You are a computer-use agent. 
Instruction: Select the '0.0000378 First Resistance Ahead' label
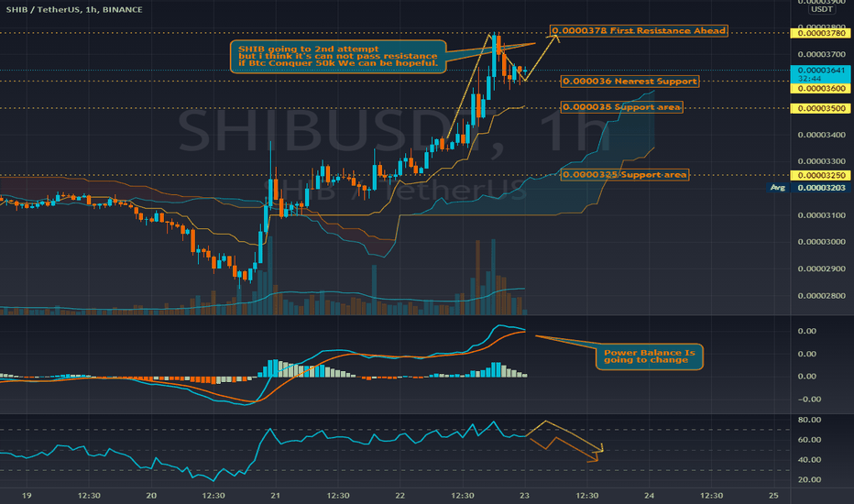639,30
